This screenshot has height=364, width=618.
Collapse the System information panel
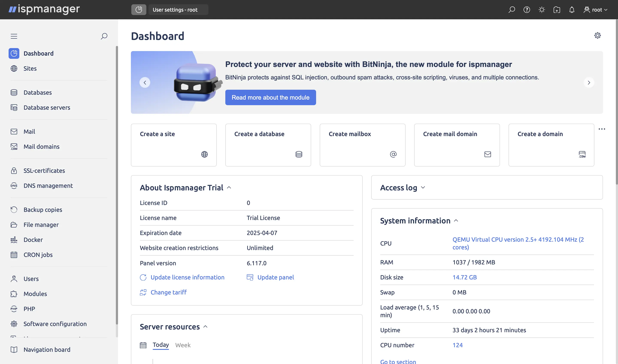click(x=456, y=220)
